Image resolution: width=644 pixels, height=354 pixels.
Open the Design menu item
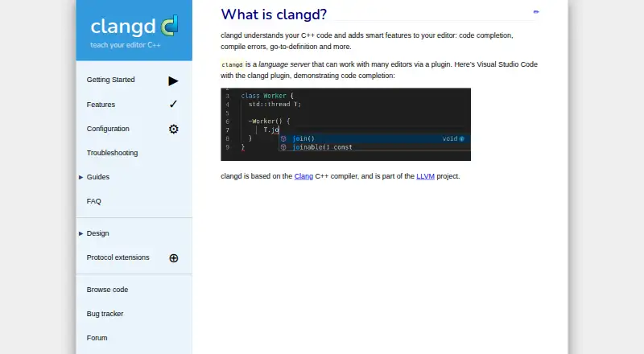pyautogui.click(x=97, y=233)
